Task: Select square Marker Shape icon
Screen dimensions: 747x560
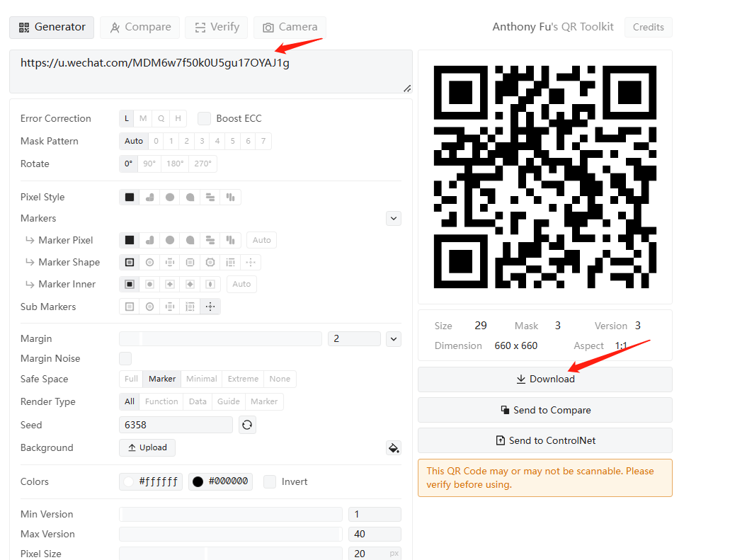Action: point(130,263)
